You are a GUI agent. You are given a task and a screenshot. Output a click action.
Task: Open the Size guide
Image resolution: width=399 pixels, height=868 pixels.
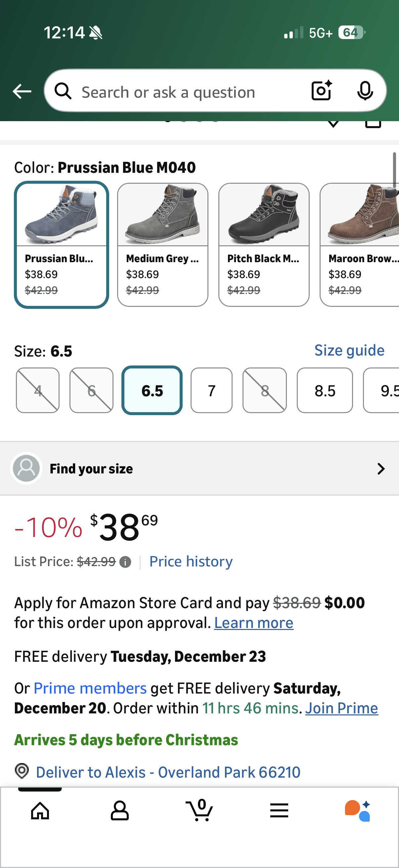pyautogui.click(x=349, y=351)
